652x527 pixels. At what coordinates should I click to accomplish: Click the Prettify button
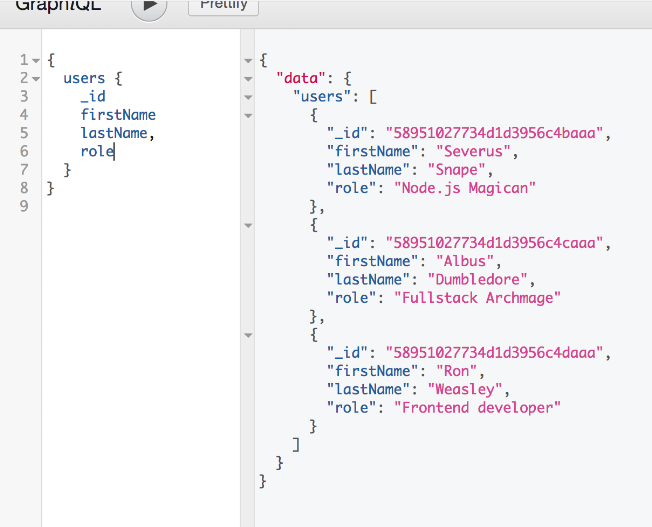[x=223, y=6]
